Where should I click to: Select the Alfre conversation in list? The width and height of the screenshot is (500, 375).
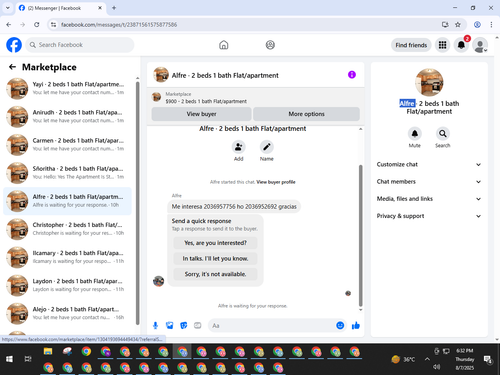point(67,201)
